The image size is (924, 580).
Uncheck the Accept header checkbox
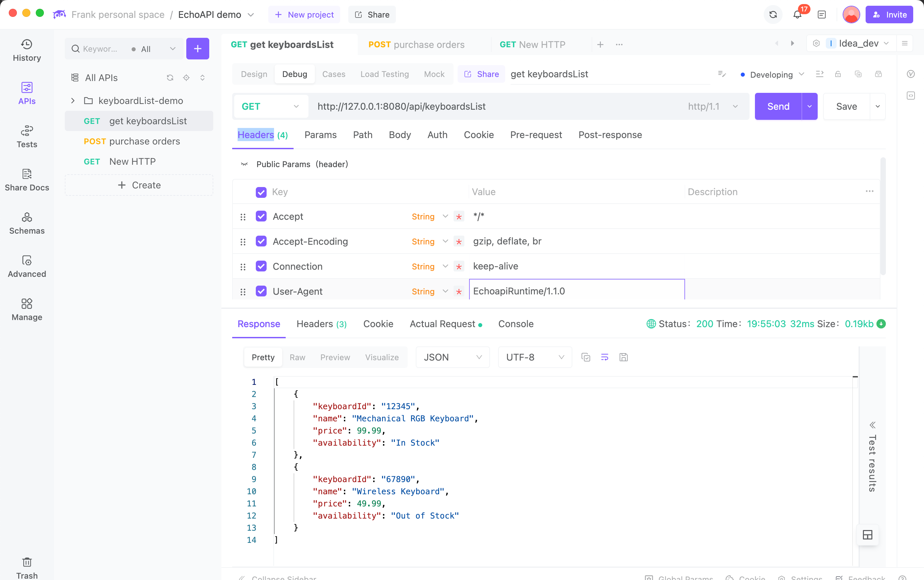pyautogui.click(x=261, y=216)
